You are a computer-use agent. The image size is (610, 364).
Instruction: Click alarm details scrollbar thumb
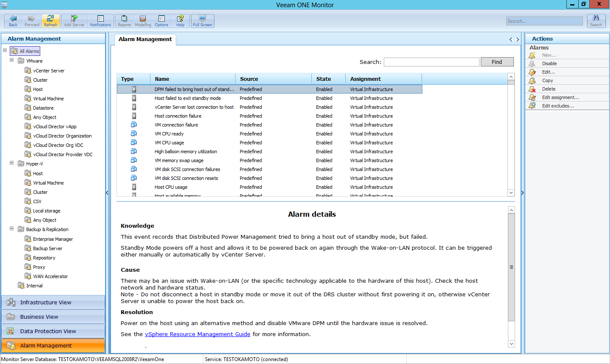coord(511,267)
